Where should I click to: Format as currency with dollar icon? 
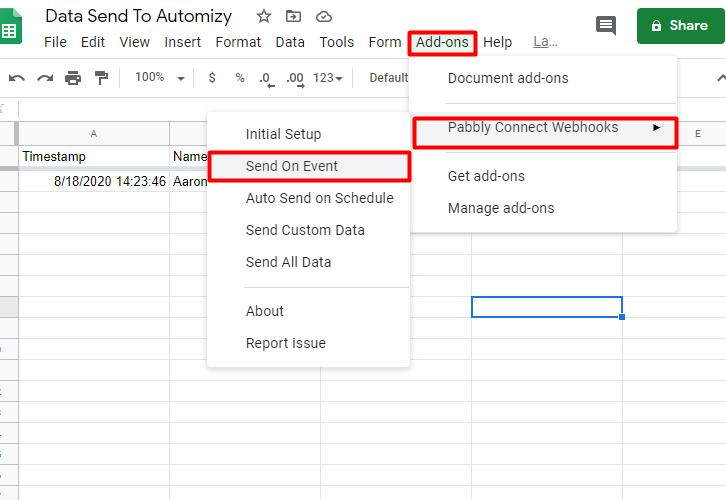click(212, 77)
